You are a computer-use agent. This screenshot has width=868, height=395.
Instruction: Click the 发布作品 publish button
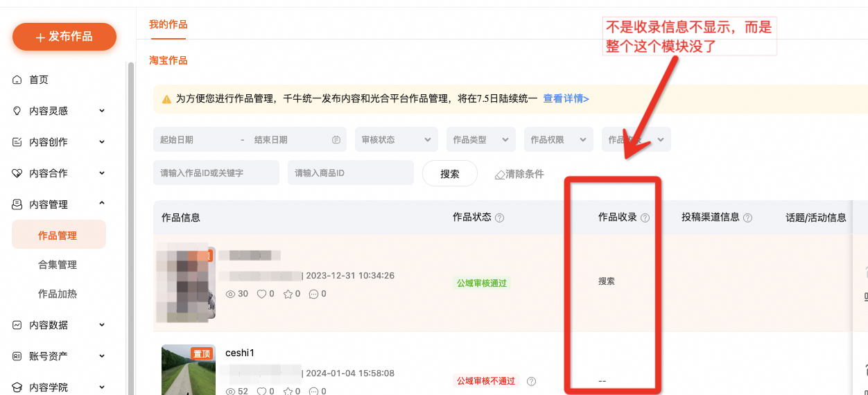64,37
